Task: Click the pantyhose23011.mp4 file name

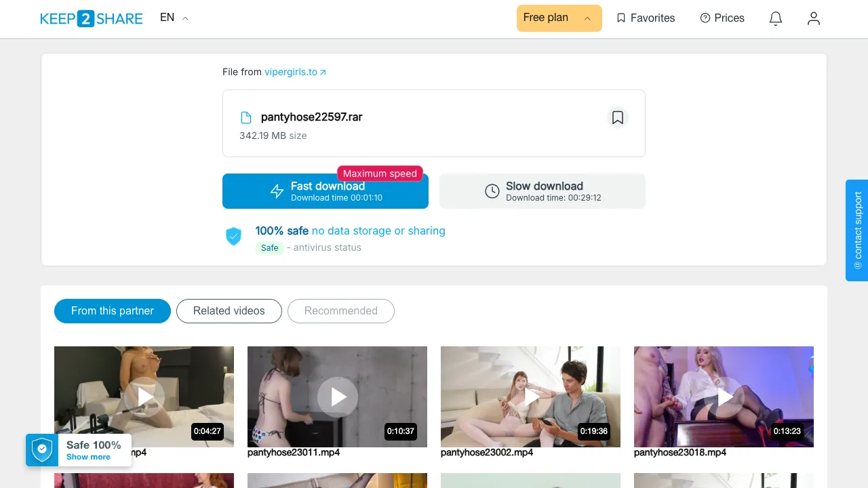Action: coord(294,452)
